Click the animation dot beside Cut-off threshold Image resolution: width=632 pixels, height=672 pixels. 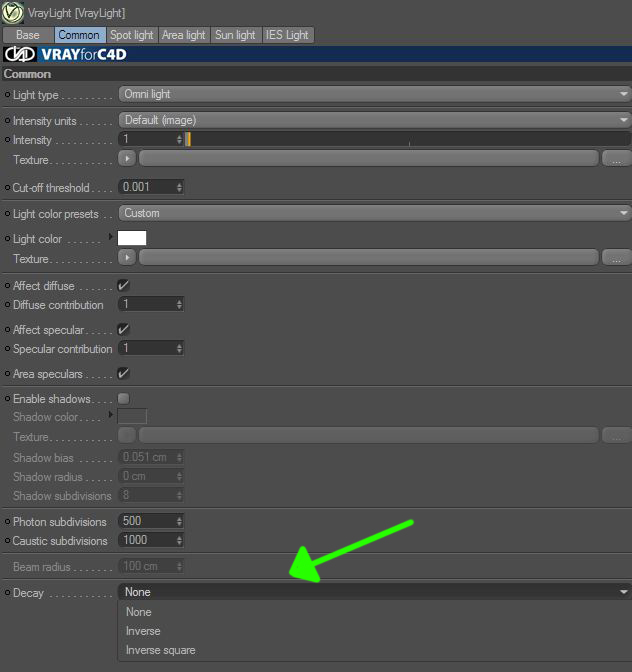[x=7, y=188]
